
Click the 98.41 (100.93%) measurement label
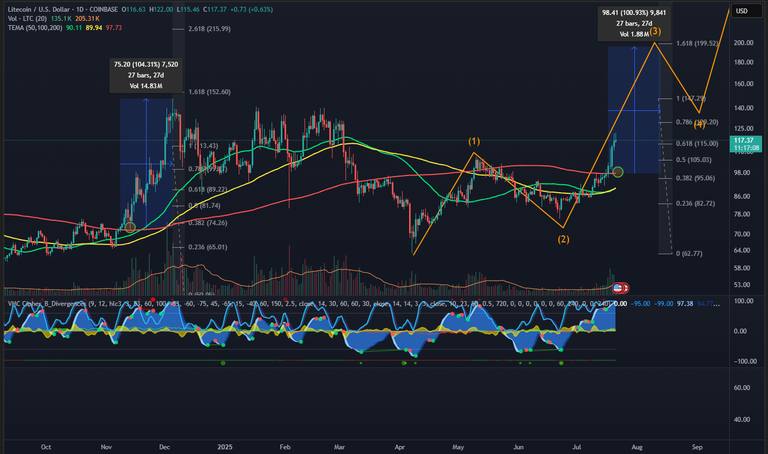[634, 23]
